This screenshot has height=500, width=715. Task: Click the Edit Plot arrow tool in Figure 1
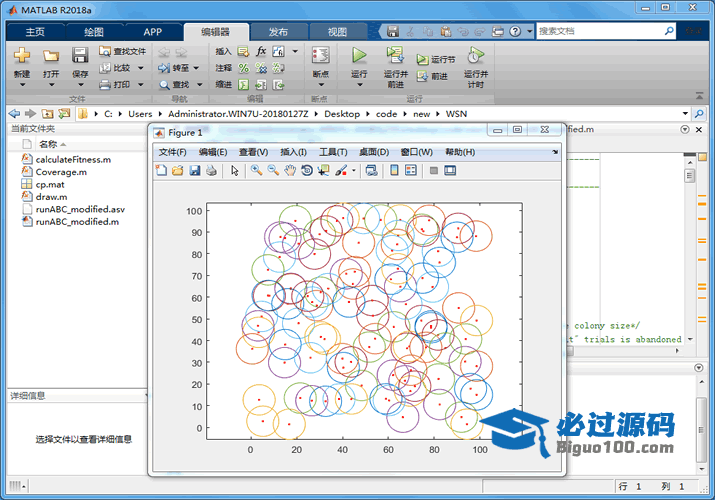pyautogui.click(x=235, y=170)
